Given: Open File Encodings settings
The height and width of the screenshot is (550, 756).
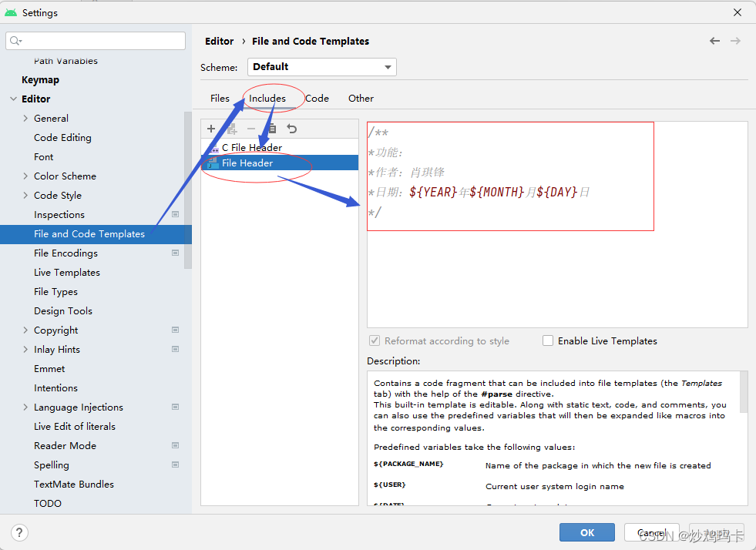Looking at the screenshot, I should [66, 253].
